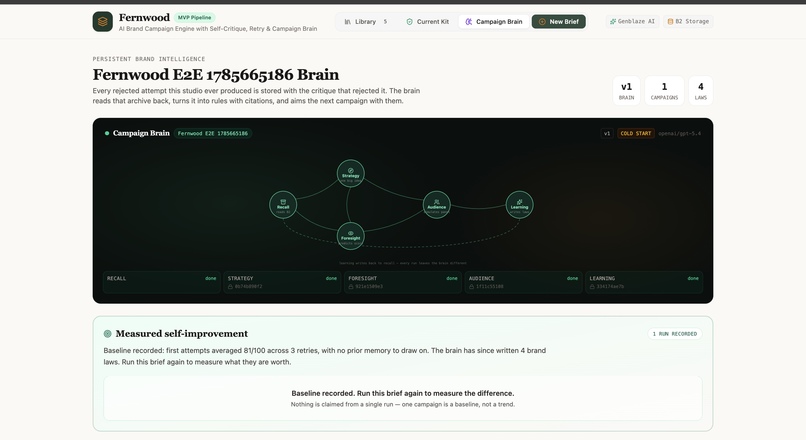Click the green status dot beside Campaign Brain

coord(107,133)
